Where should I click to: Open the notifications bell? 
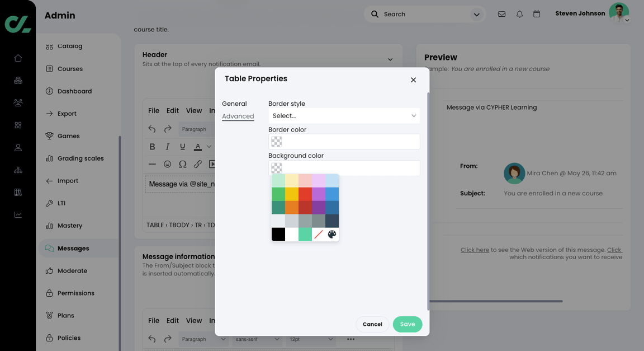point(519,14)
